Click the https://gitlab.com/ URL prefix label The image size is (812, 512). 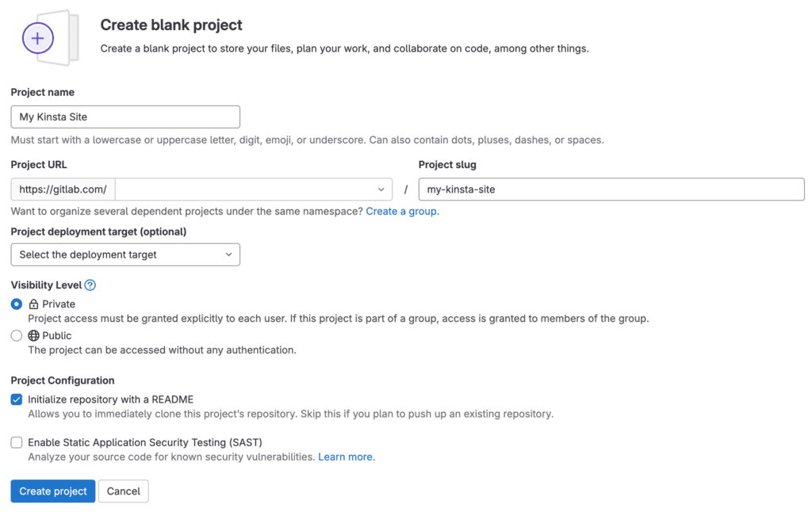(x=62, y=189)
